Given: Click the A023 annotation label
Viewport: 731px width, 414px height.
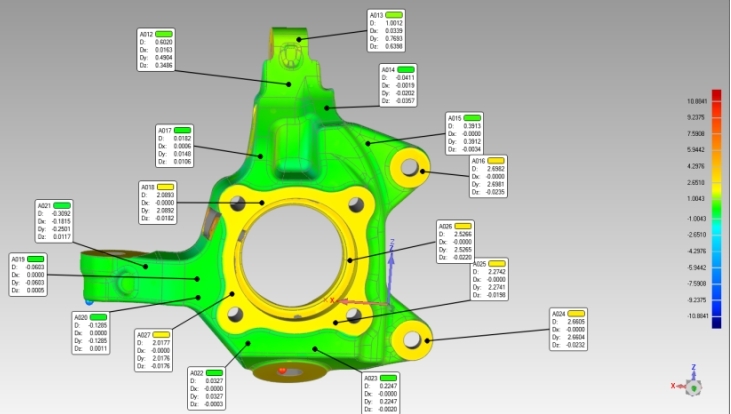Looking at the screenshot, I should point(379,393).
